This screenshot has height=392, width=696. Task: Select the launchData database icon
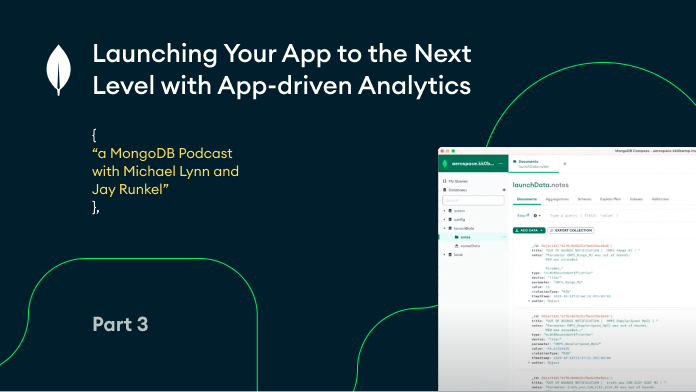point(450,228)
